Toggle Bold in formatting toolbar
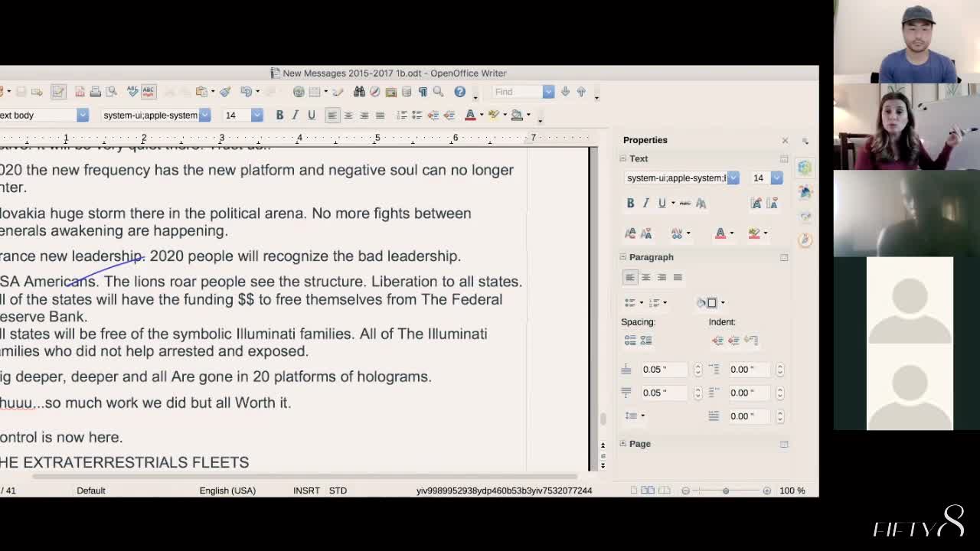980x551 pixels. click(279, 115)
